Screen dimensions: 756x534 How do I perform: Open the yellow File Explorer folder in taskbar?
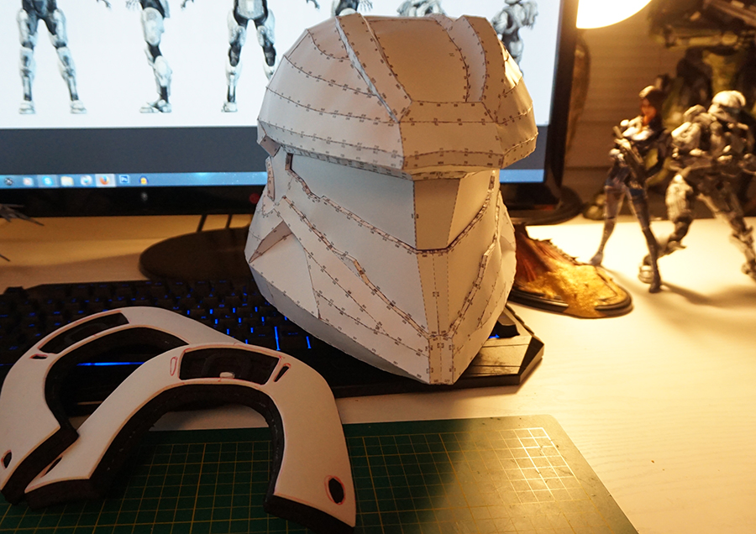click(x=67, y=181)
